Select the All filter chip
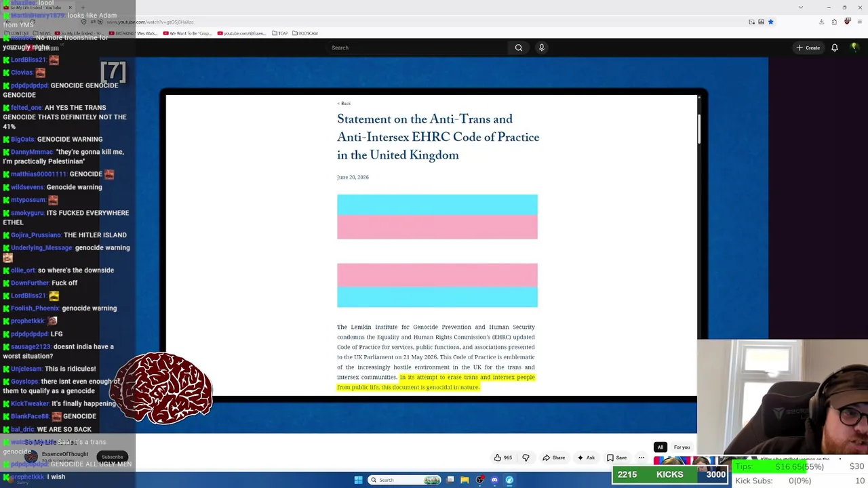 click(660, 447)
